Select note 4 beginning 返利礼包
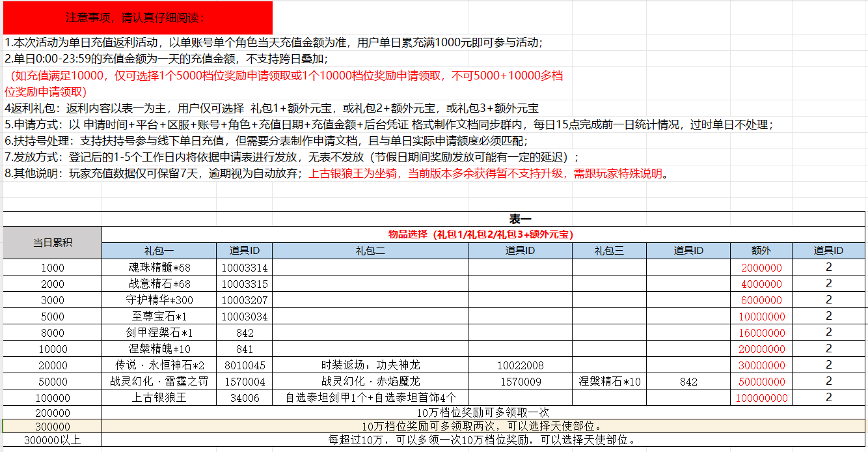Image resolution: width=868 pixels, height=452 pixels. click(271, 108)
